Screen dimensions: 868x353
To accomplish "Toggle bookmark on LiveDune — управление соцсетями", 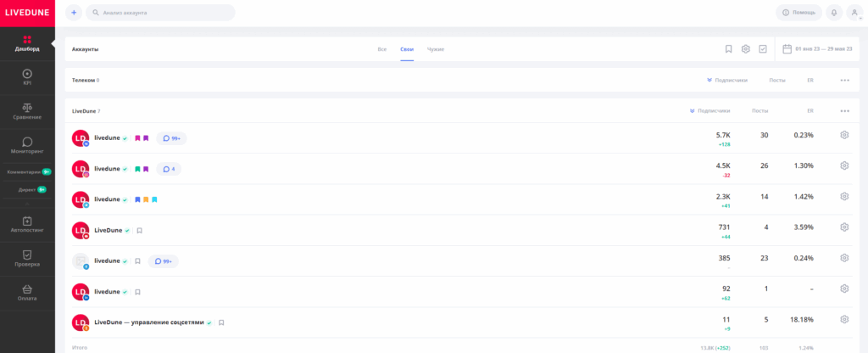I will coord(221,322).
